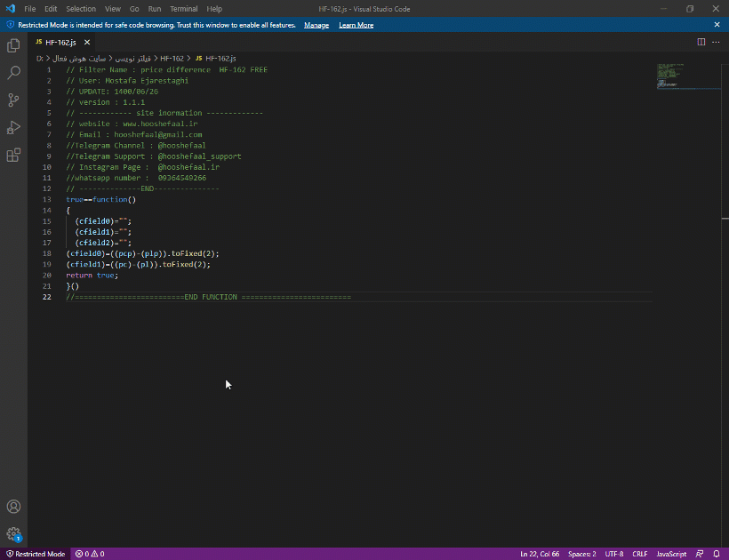Open the Run and Debug view icon
The height and width of the screenshot is (560, 729).
tap(13, 128)
